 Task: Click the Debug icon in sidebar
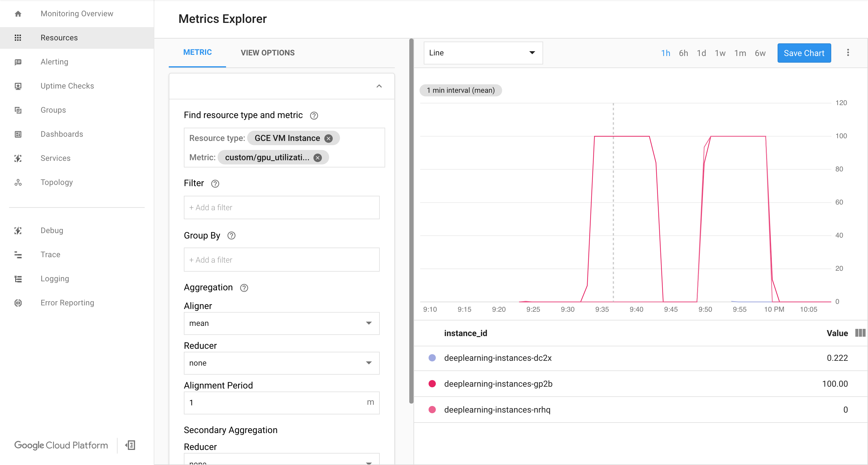(18, 230)
